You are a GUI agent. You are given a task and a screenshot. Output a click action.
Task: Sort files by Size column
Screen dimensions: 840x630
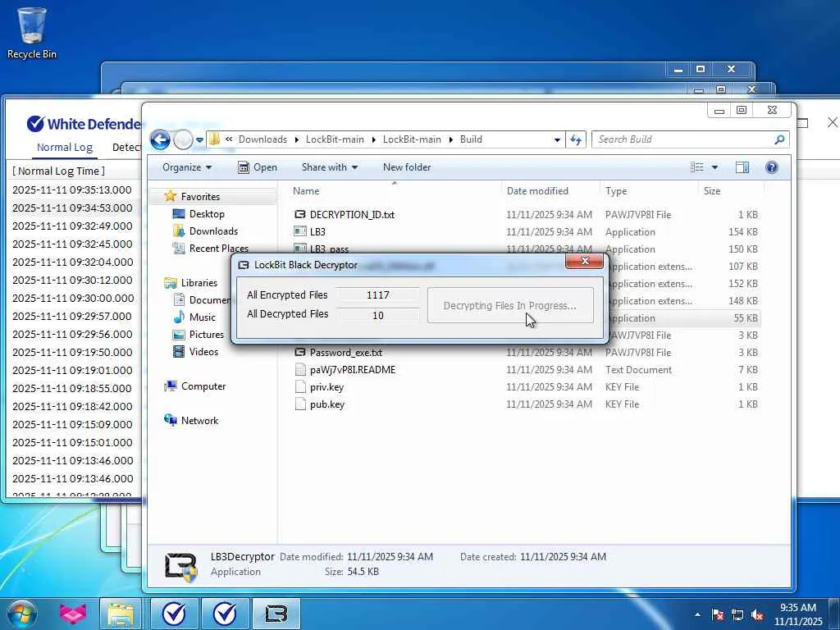(712, 190)
